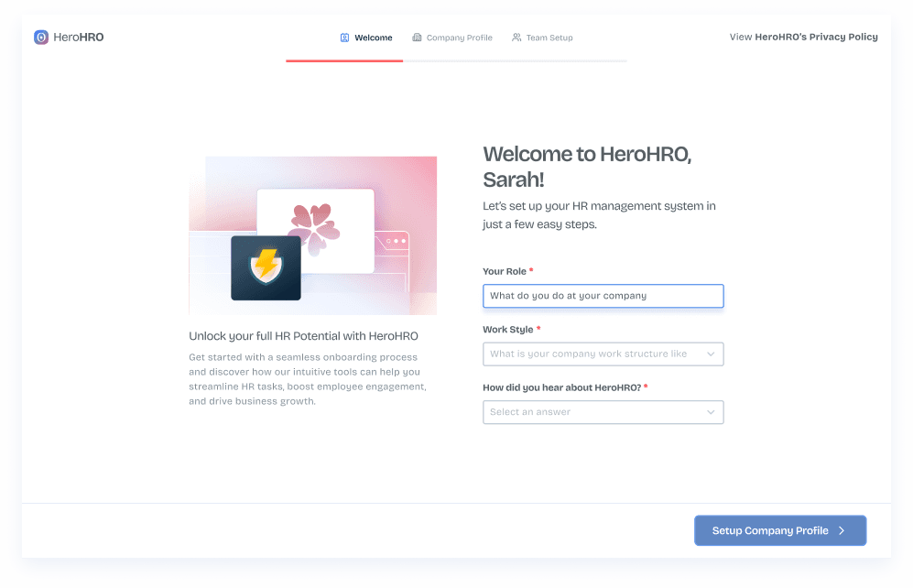Click the lightning shield icon in illustration

266,267
